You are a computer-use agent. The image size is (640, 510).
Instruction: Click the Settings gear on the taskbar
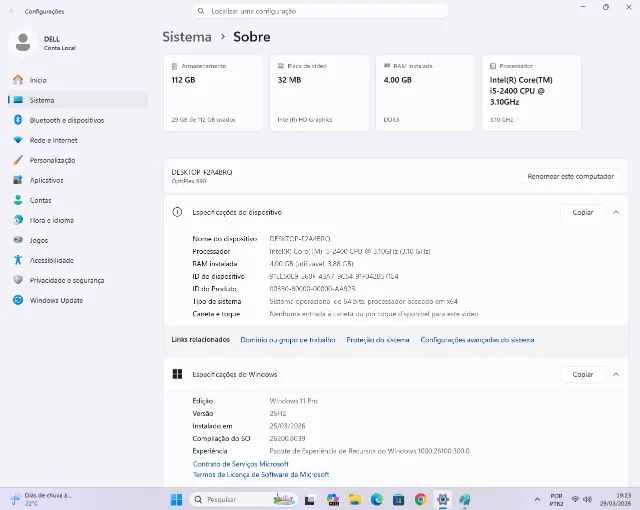(x=443, y=499)
